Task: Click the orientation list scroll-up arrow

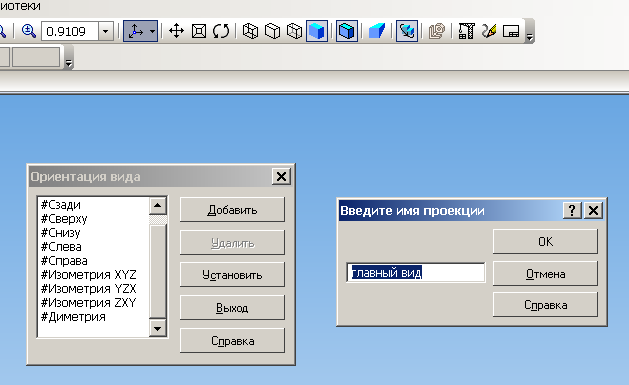Action: [x=158, y=206]
